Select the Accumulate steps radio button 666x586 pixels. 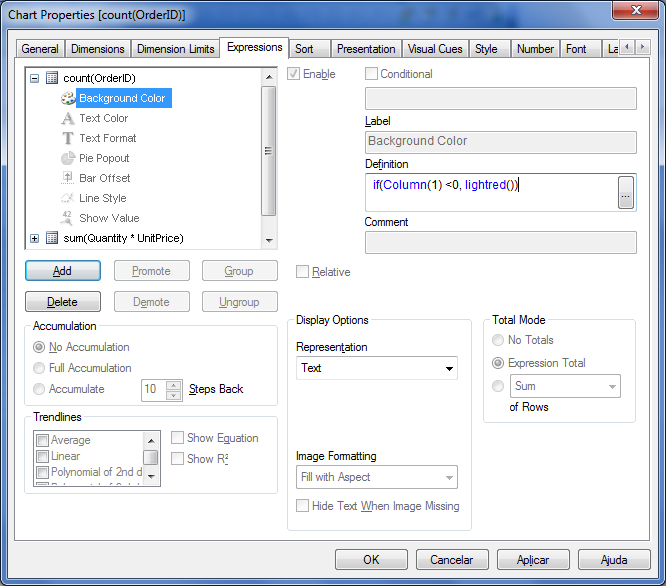coord(39,389)
